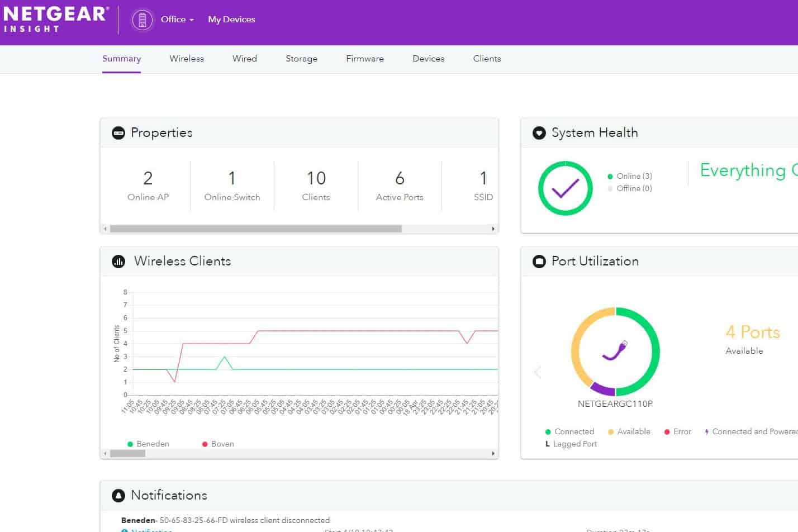The width and height of the screenshot is (798, 532).
Task: Click the 10 Clients count
Action: tap(316, 186)
